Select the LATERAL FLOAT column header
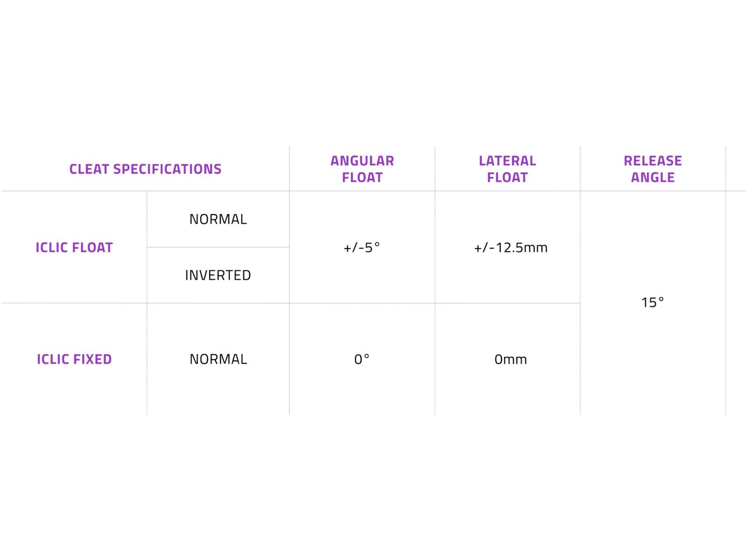This screenshot has width=747, height=560. [x=507, y=169]
